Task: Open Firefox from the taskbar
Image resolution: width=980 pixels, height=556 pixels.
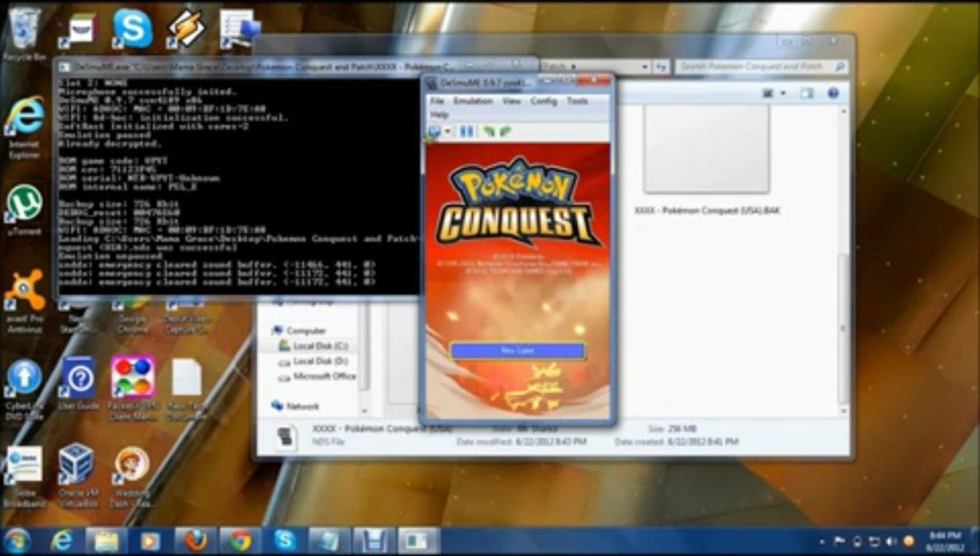Action: [195, 540]
